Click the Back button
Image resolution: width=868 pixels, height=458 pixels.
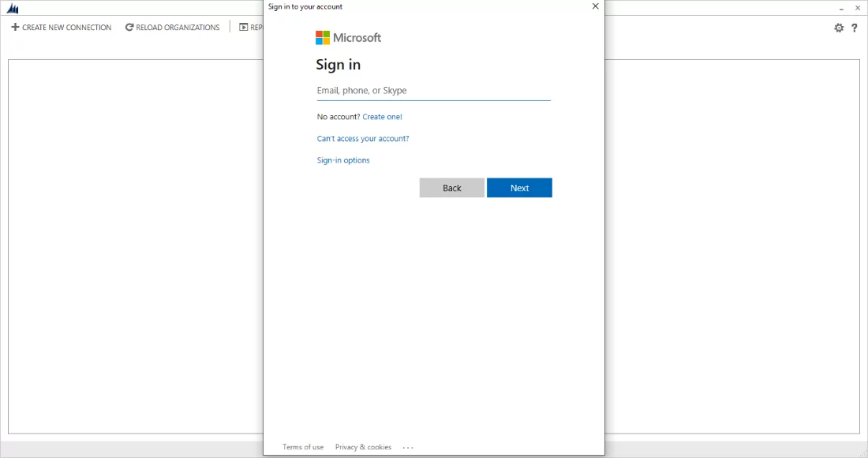[x=451, y=188]
